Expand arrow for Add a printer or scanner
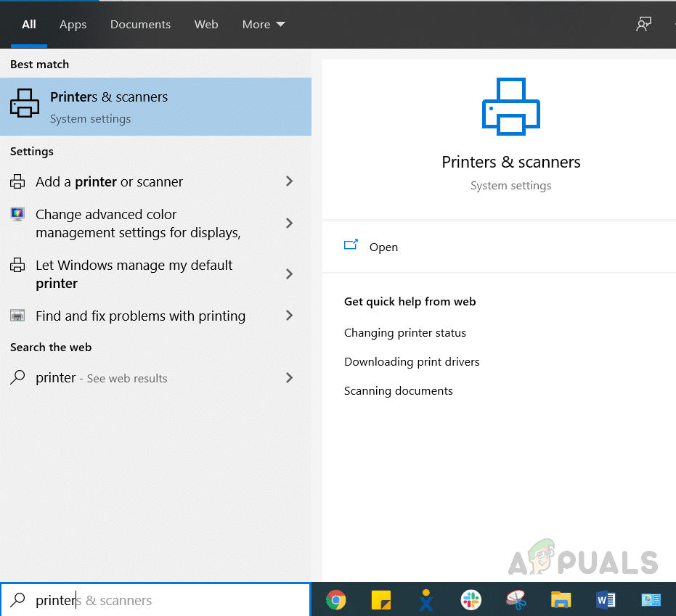 [289, 181]
